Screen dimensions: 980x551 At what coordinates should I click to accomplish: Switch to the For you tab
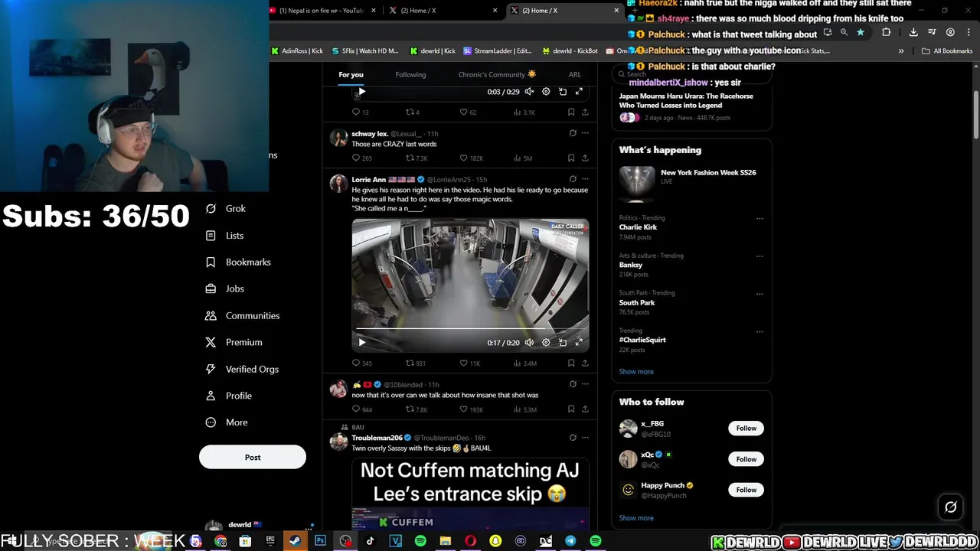coord(351,74)
